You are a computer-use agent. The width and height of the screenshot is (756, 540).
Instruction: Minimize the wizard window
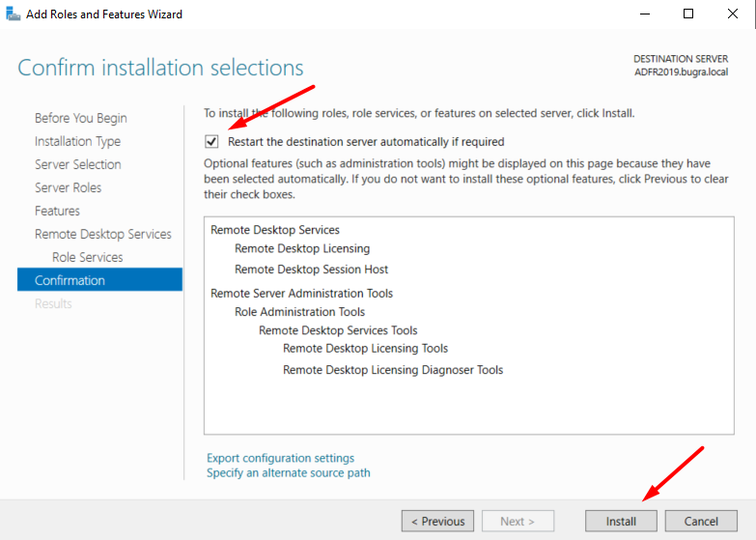tap(645, 14)
